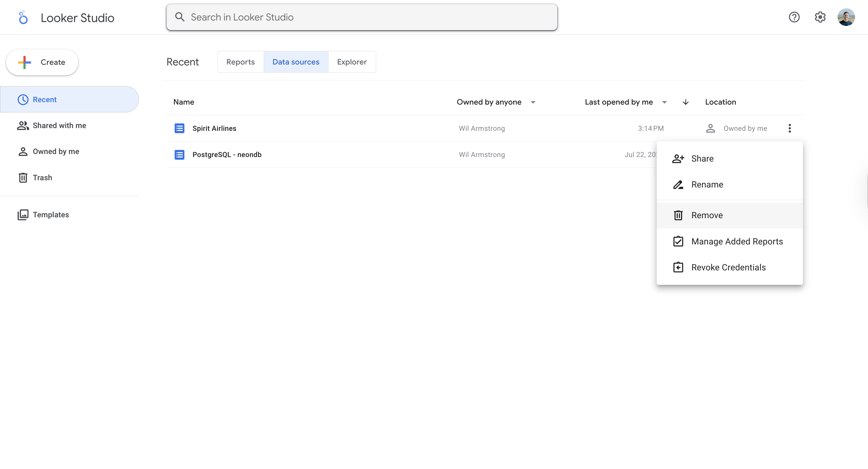
Task: Choose Share in the context menu
Action: coord(702,159)
